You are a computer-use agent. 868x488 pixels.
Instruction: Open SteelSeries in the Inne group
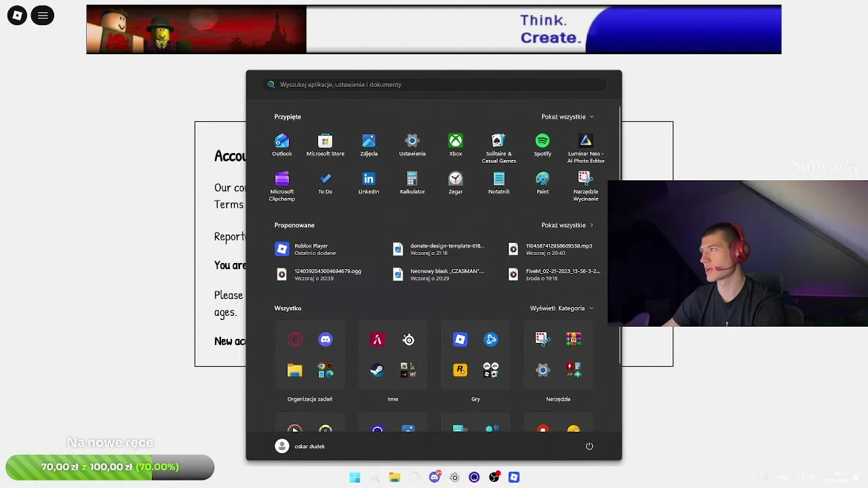coord(408,340)
